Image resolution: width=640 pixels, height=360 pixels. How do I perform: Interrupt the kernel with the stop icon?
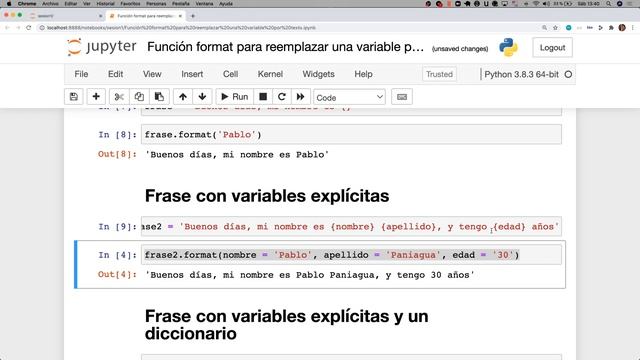pyautogui.click(x=263, y=97)
